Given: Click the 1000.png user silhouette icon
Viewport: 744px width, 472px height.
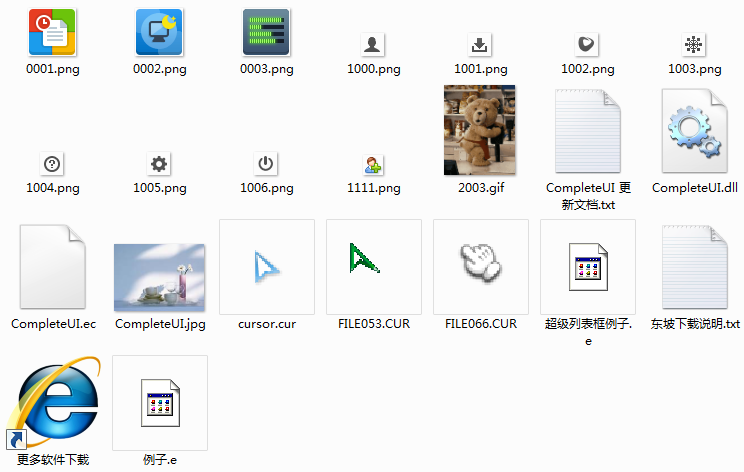Looking at the screenshot, I should point(372,45).
